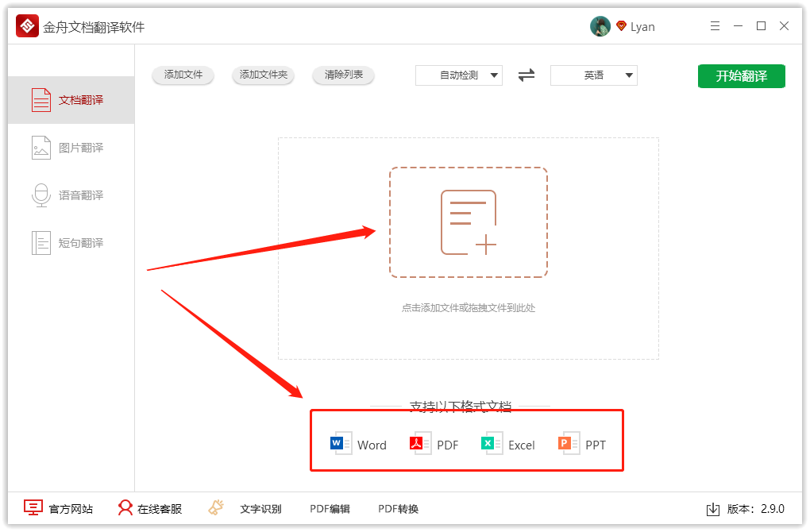Open the PDF编辑 link
This screenshot has height=532, width=810.
tap(330, 509)
